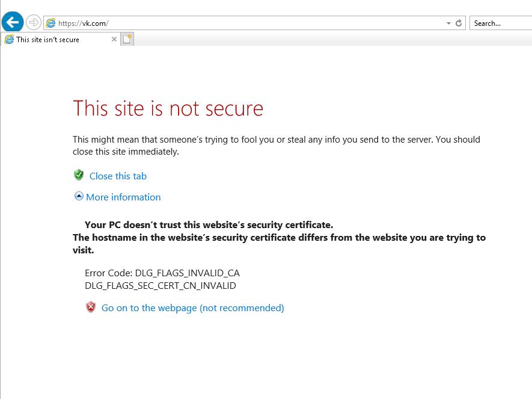Click the greyed forward arrow button
Image resolution: width=532 pixels, height=399 pixels.
pos(33,23)
